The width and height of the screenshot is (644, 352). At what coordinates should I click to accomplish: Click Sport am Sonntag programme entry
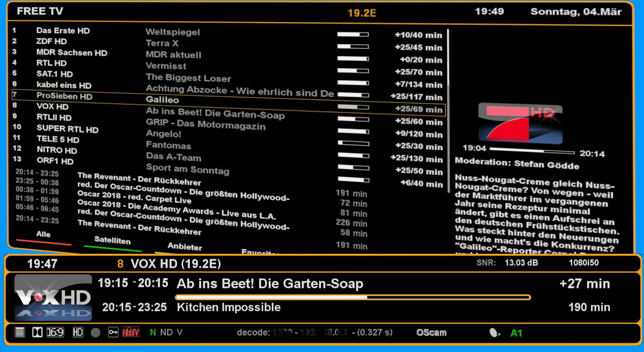(188, 169)
